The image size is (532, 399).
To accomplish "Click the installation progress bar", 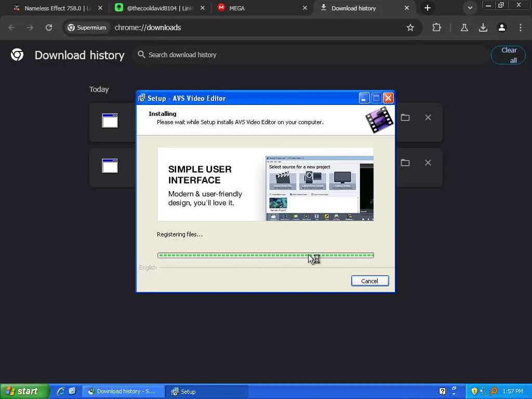I will [265, 255].
